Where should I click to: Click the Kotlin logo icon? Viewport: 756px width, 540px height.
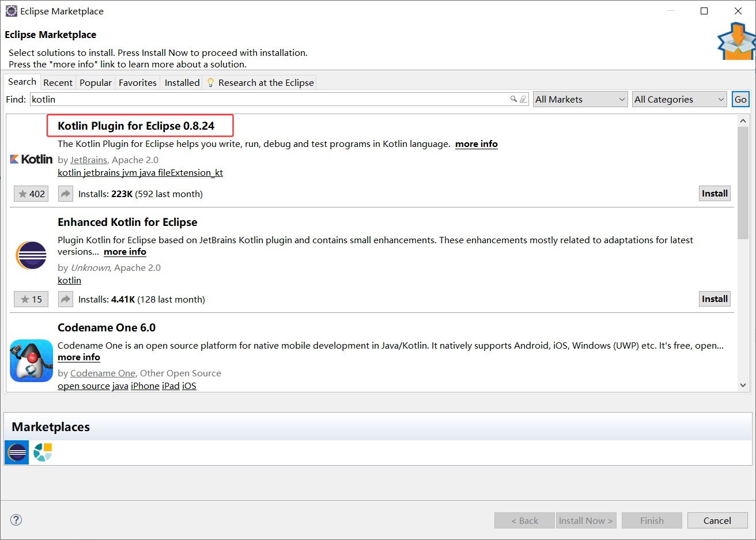(x=31, y=159)
